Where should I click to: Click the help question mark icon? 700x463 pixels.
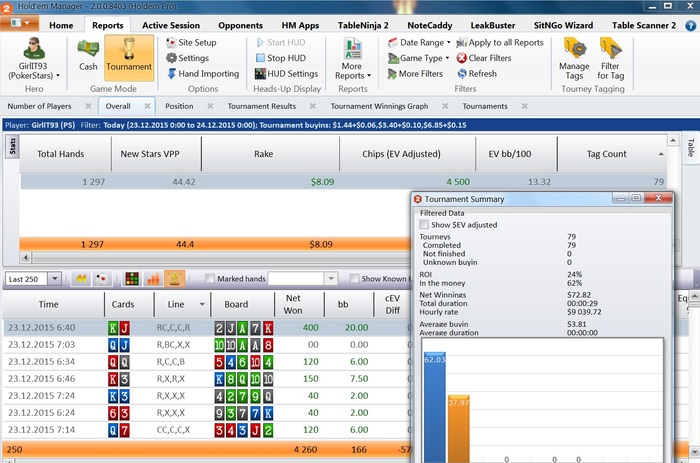690,25
